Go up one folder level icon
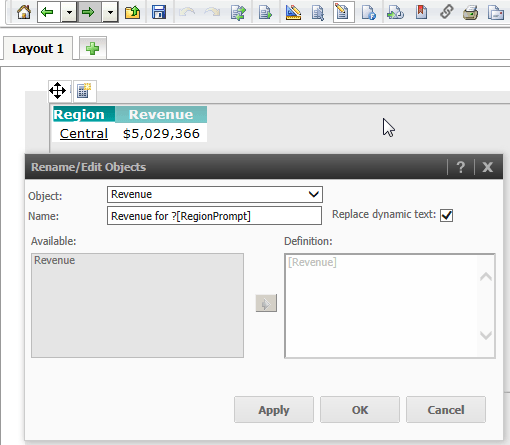This screenshot has width=510, height=445. (132, 13)
